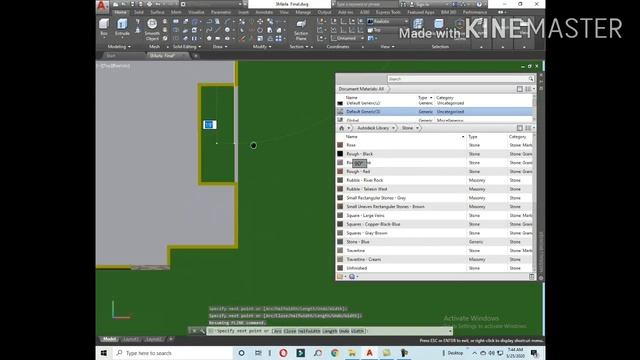This screenshot has width=640, height=360.
Task: Switch to the Model layout tab
Action: point(109,340)
